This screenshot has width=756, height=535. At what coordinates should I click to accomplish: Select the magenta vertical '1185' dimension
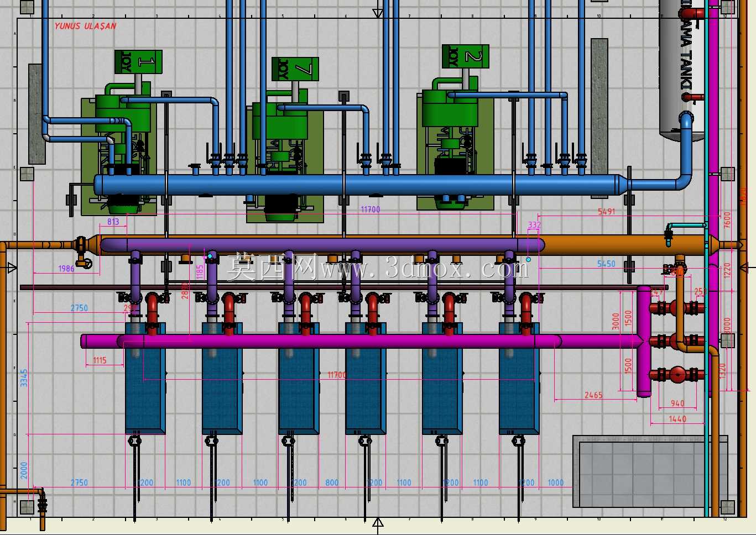[x=200, y=271]
